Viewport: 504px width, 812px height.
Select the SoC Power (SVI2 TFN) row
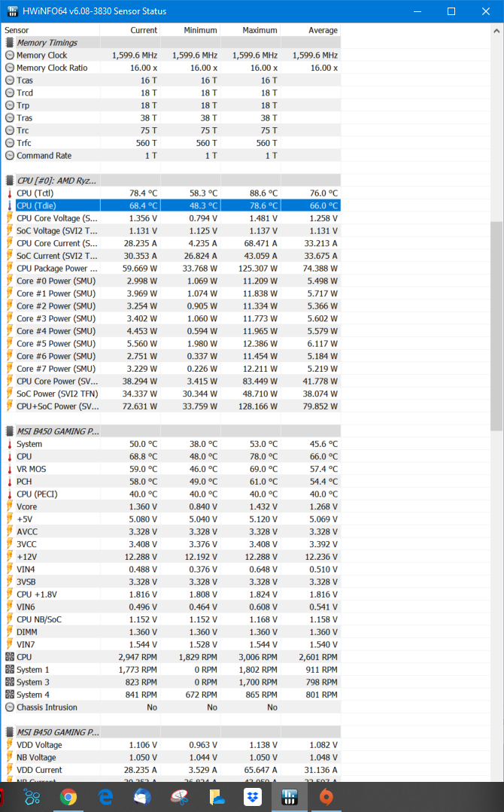tap(172, 394)
